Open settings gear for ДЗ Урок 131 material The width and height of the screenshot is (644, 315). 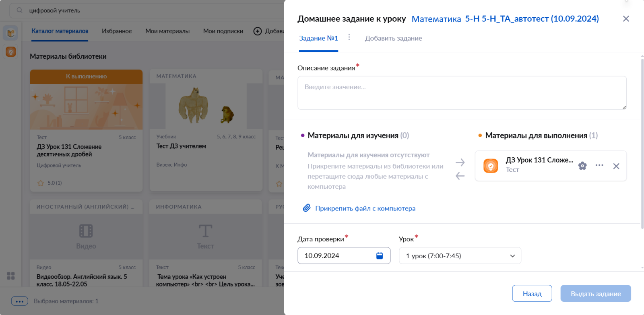[582, 166]
